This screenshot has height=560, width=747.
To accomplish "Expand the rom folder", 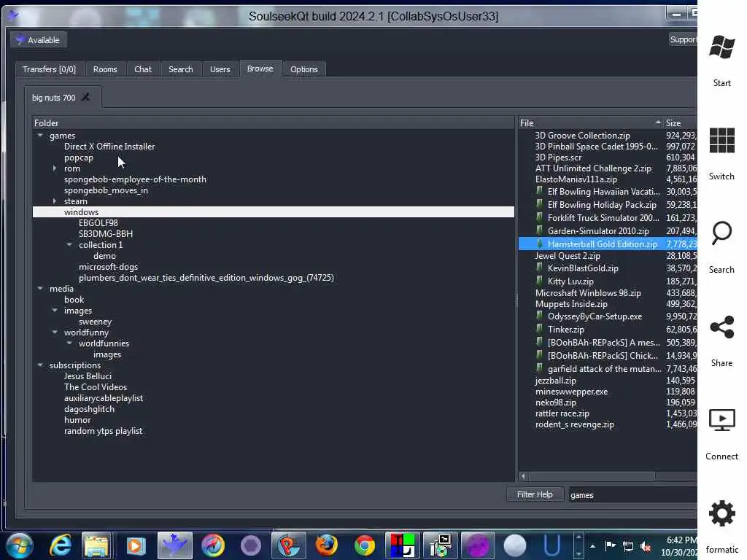I will (55, 168).
